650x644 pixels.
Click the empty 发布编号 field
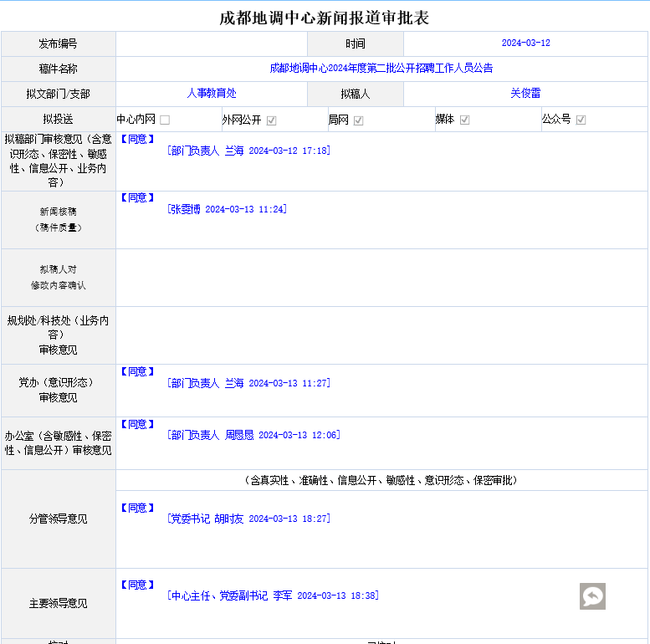tap(212, 43)
